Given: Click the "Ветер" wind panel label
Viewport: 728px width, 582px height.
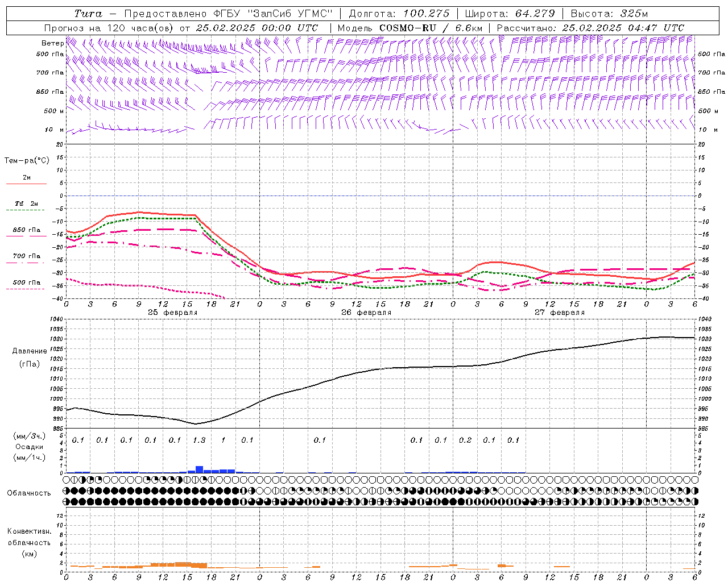Looking at the screenshot, I should pos(53,43).
